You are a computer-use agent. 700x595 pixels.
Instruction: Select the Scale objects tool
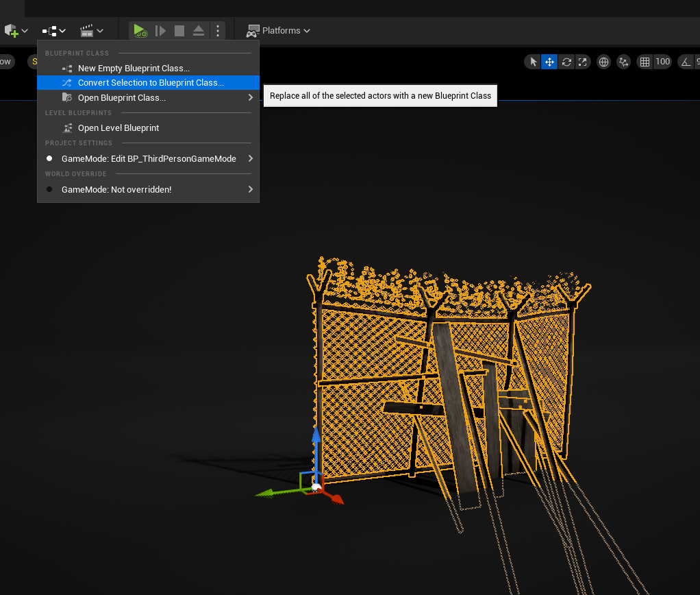[x=583, y=62]
